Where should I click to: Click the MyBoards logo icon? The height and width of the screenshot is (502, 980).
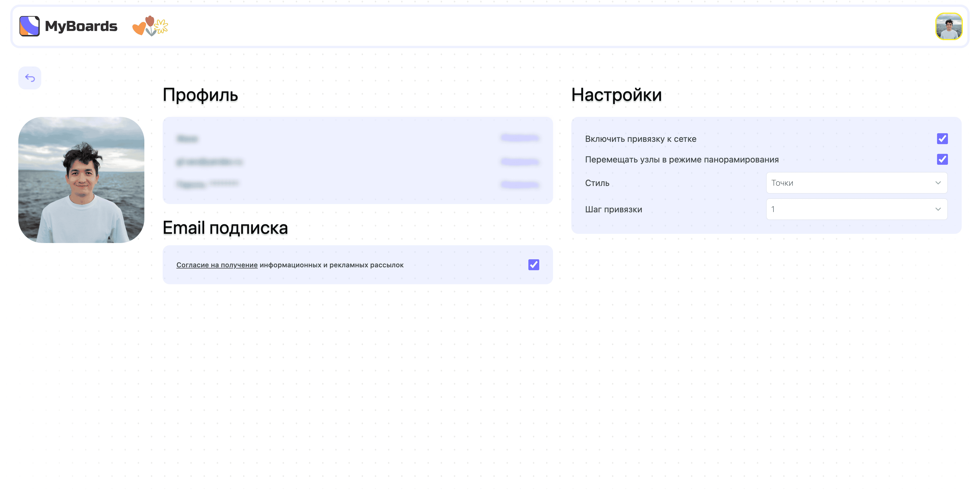click(30, 26)
